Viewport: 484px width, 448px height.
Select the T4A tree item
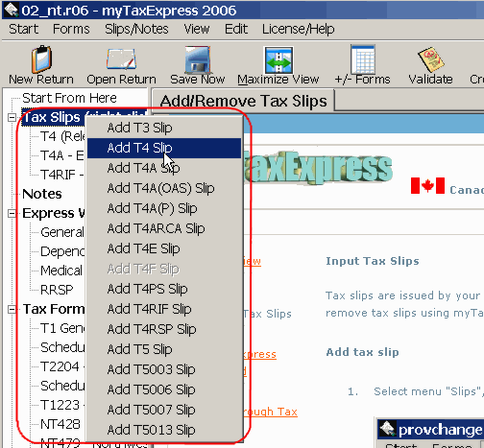pos(62,156)
